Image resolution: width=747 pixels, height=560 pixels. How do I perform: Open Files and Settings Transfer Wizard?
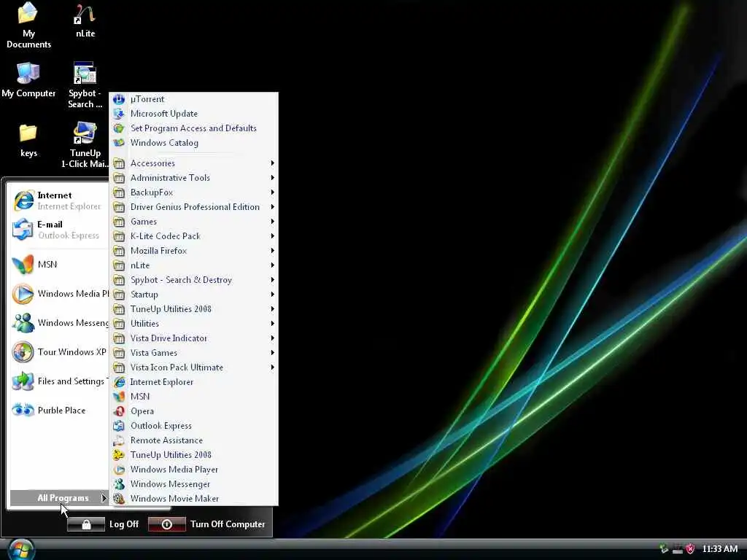pos(59,381)
